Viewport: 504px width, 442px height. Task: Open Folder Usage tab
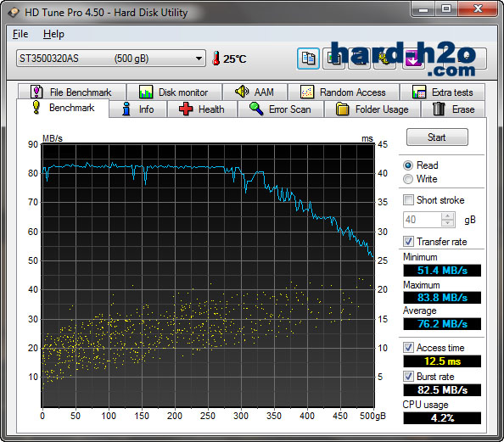[372, 109]
